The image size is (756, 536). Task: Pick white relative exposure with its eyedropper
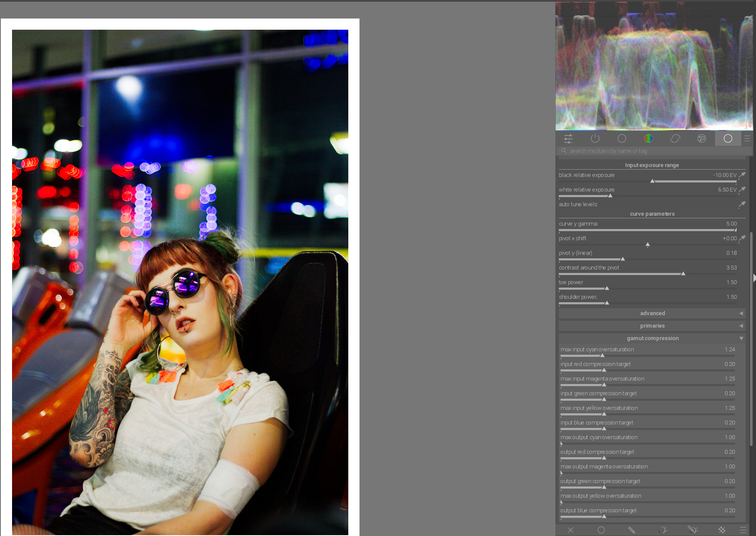point(742,190)
